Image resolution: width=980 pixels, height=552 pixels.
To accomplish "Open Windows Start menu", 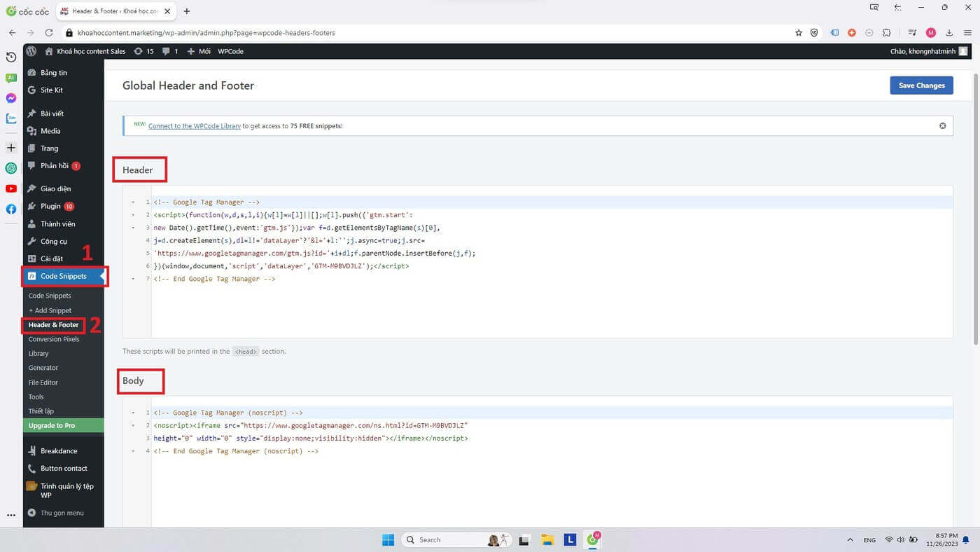I will pos(388,540).
